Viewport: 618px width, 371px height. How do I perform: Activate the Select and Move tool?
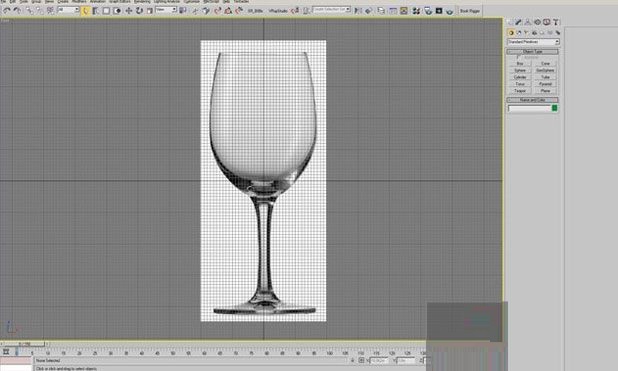[x=128, y=11]
